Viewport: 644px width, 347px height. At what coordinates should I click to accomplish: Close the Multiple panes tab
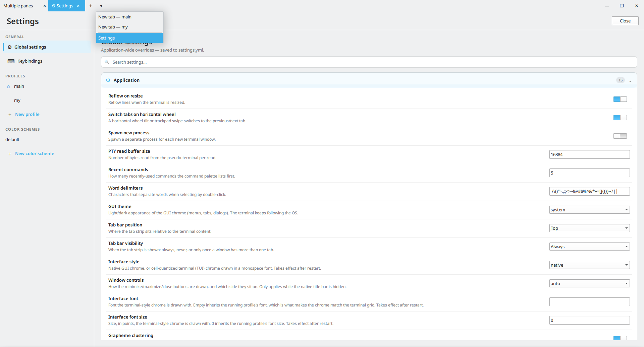45,6
